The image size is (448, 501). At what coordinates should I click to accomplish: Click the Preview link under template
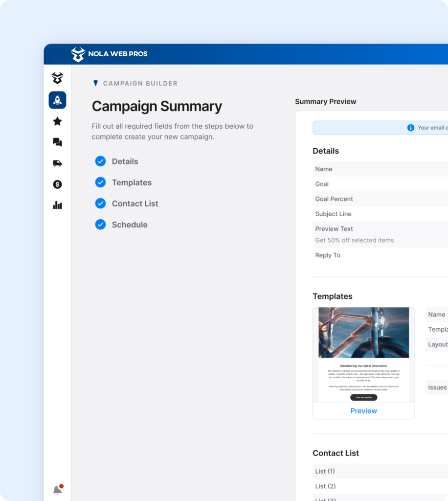pos(364,411)
